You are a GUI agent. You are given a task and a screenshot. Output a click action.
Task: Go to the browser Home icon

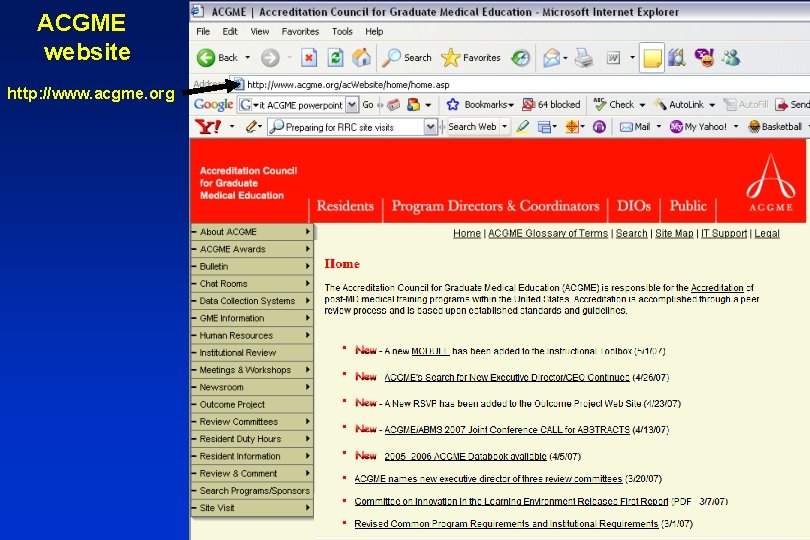point(362,57)
